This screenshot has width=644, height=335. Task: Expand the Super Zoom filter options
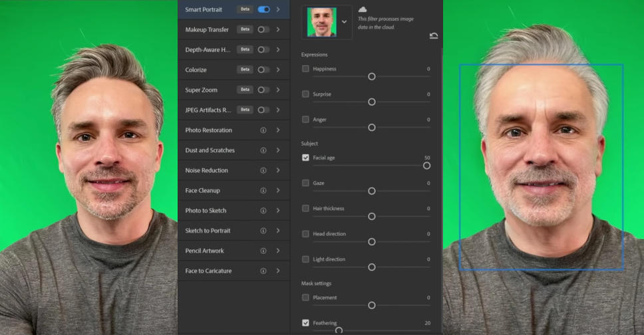278,90
